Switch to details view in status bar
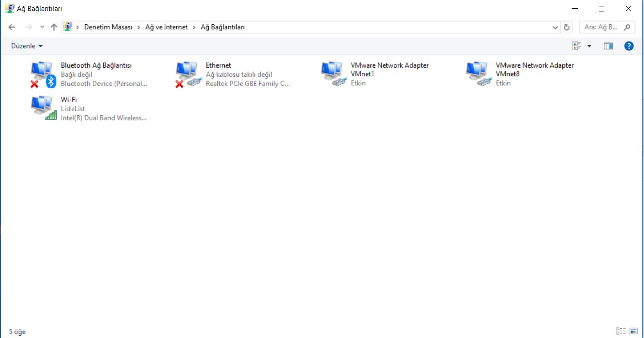Image resolution: width=644 pixels, height=338 pixels. click(x=621, y=331)
